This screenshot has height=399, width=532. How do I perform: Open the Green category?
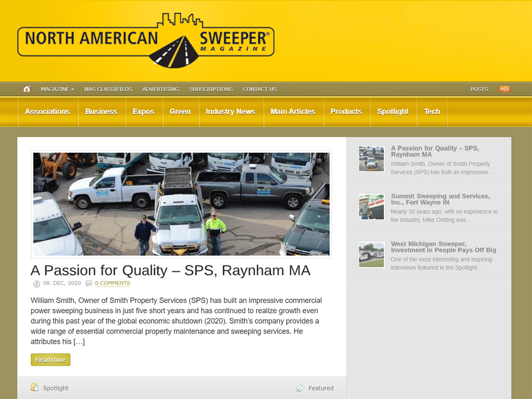click(x=180, y=112)
